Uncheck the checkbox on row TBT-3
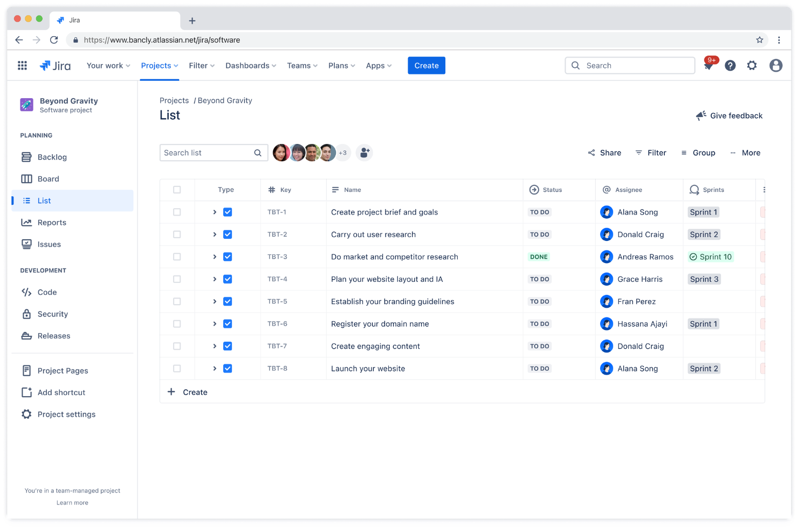 pyautogui.click(x=228, y=257)
